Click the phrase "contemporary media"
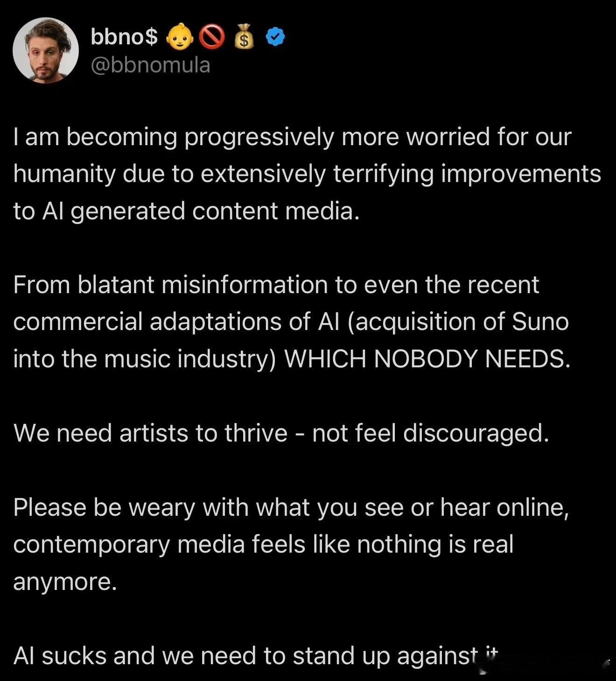The height and width of the screenshot is (681, 616). coord(129,544)
